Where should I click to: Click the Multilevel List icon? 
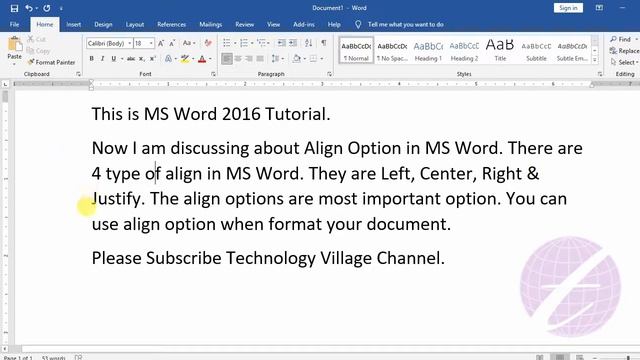(x=261, y=43)
